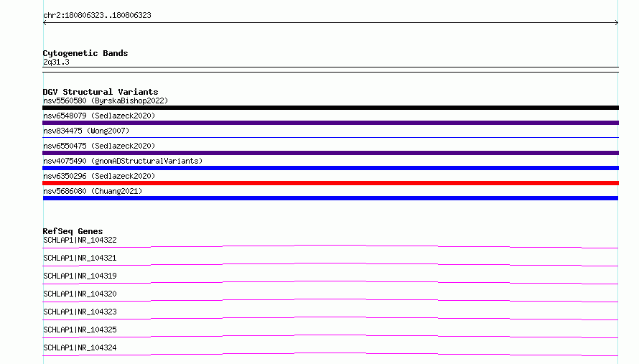Open variant nsv6548079 (Sedlazeck2020) label
639x364 pixels.
(x=99, y=116)
